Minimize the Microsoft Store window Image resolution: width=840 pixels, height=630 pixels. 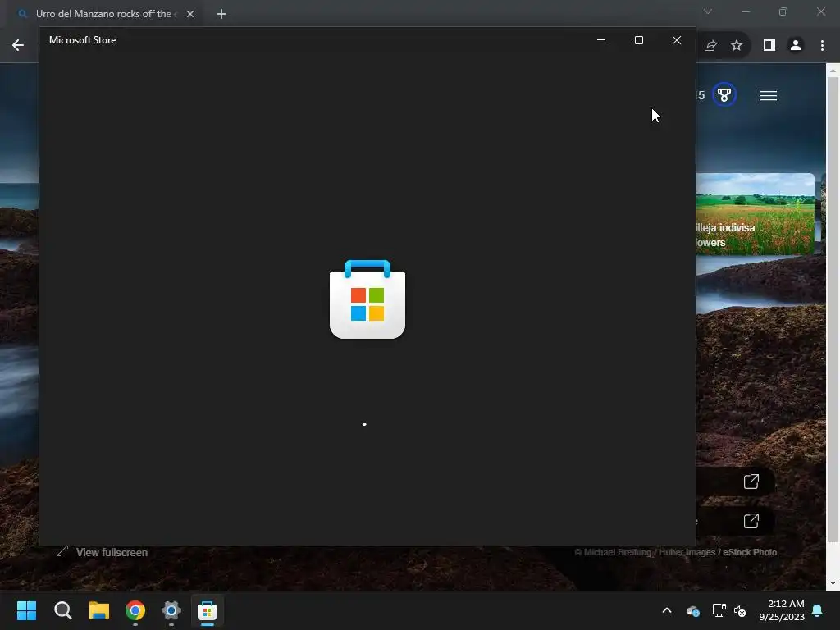click(601, 40)
